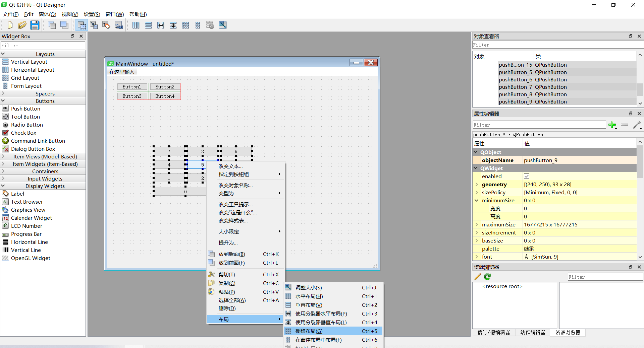Click Button1 in the form
The image size is (644, 348).
tap(132, 87)
